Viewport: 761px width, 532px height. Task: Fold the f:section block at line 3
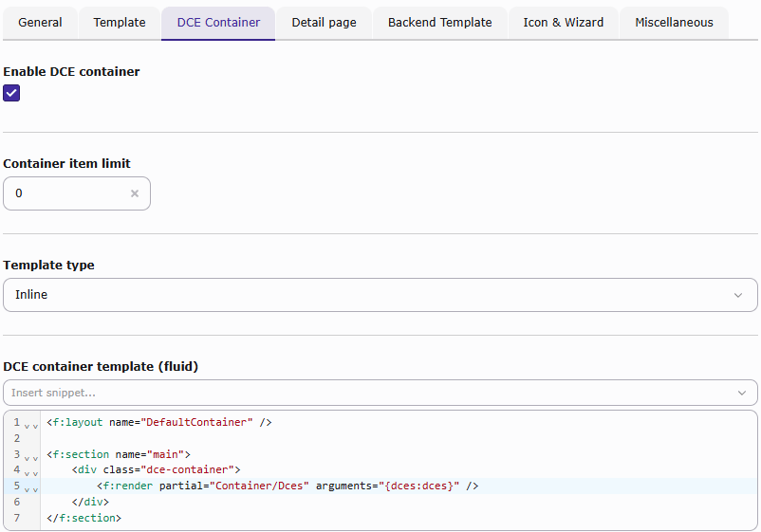click(x=31, y=458)
